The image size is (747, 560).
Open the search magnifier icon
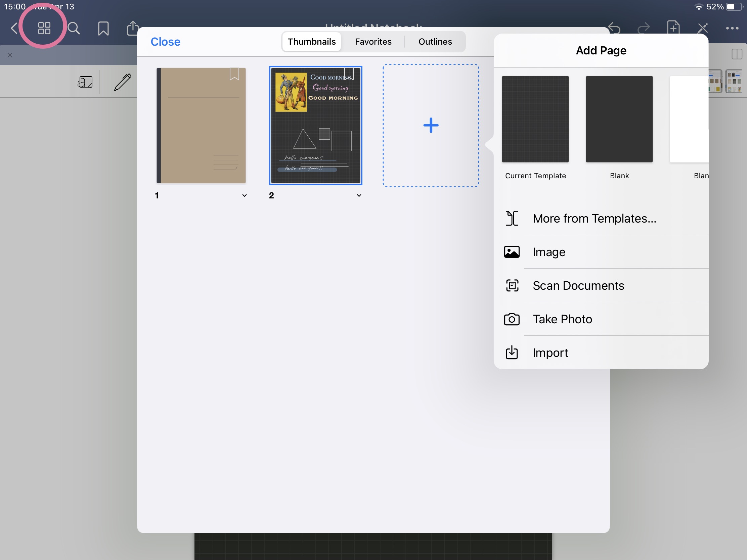[x=74, y=28]
